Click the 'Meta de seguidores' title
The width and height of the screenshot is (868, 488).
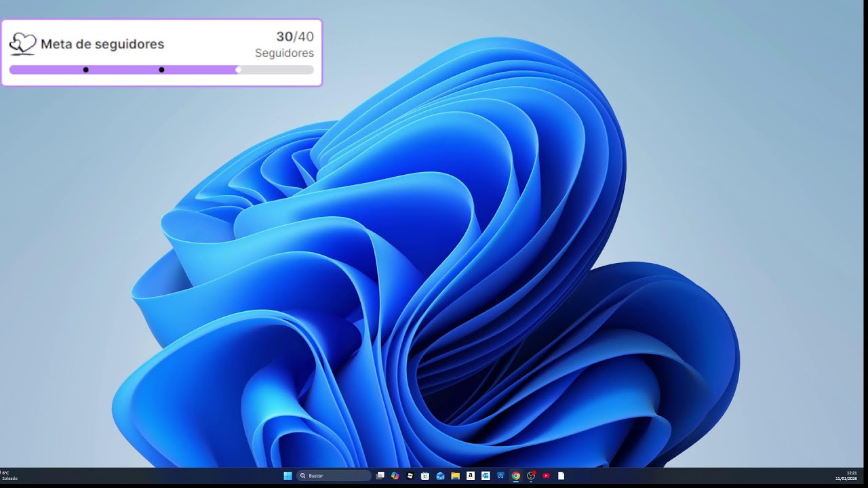[102, 44]
